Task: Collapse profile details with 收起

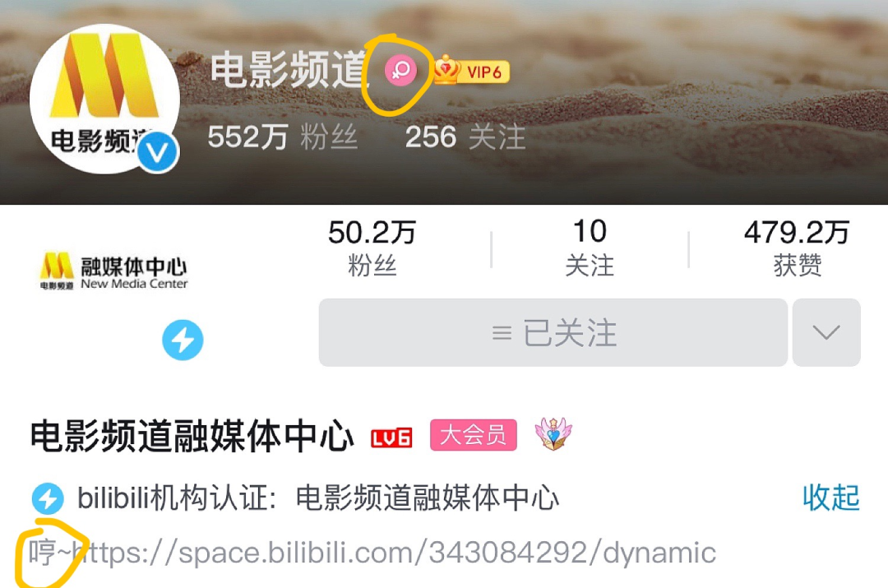Action: [830, 498]
